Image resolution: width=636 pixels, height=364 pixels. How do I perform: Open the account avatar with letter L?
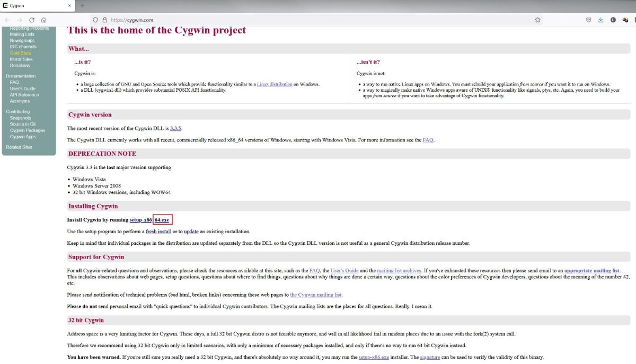[613, 20]
